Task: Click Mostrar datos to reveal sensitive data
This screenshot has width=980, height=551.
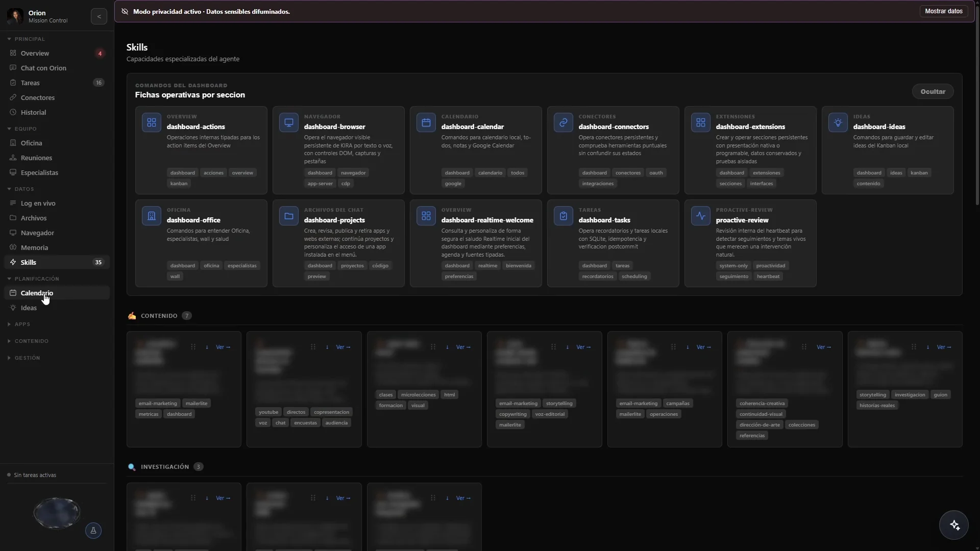Action: click(x=944, y=11)
